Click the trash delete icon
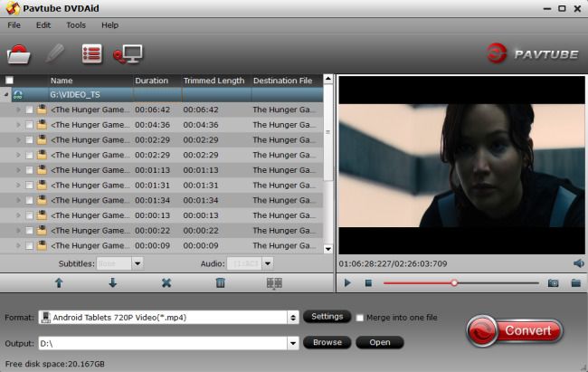 click(220, 282)
